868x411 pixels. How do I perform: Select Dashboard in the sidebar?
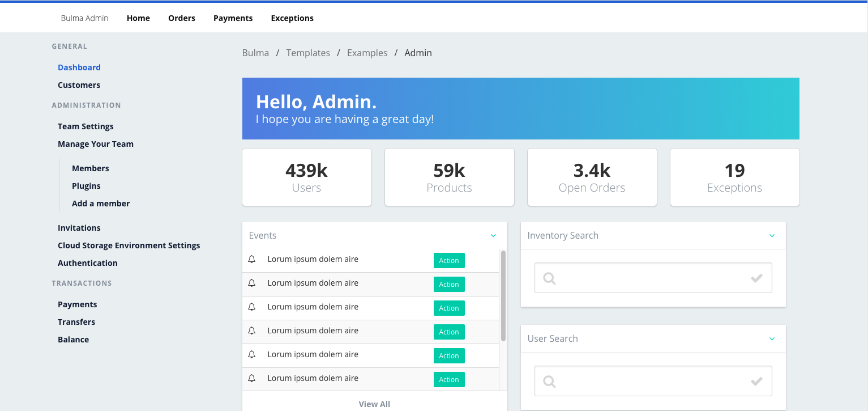pos(79,67)
